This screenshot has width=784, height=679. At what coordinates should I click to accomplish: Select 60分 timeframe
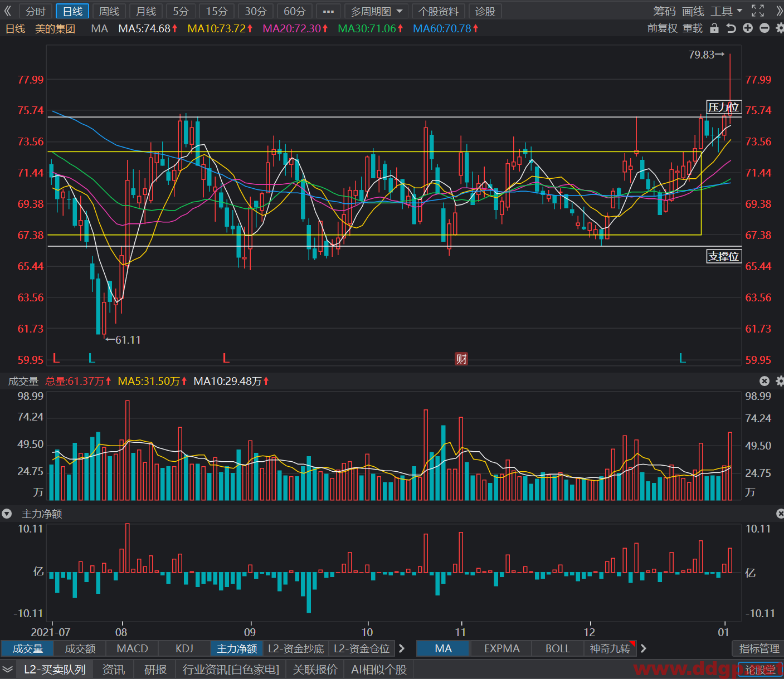click(295, 11)
